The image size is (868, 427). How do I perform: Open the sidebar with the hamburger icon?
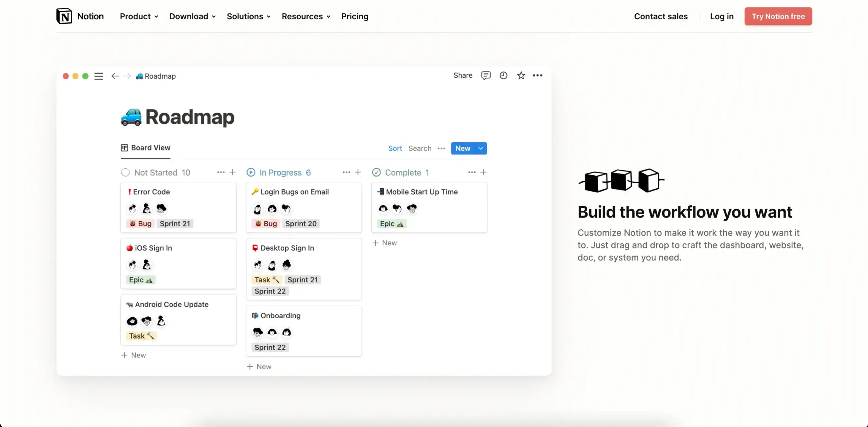(x=98, y=76)
